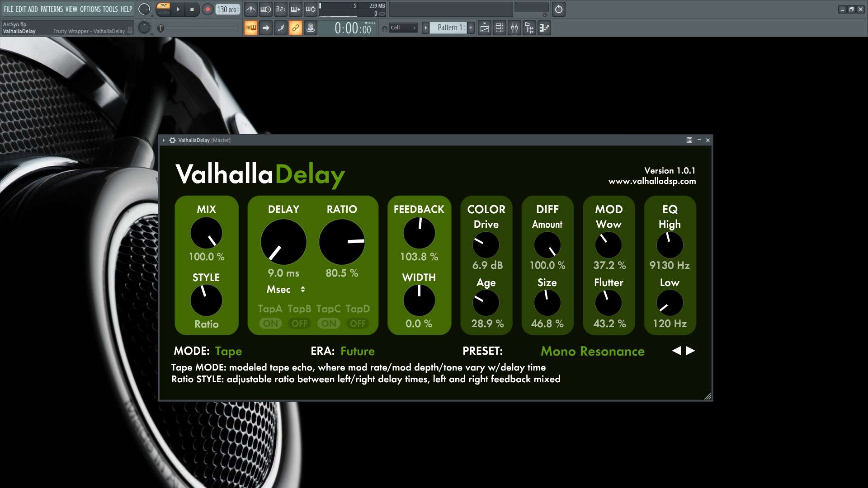
Task: Open the HELP menu
Action: pos(126,9)
